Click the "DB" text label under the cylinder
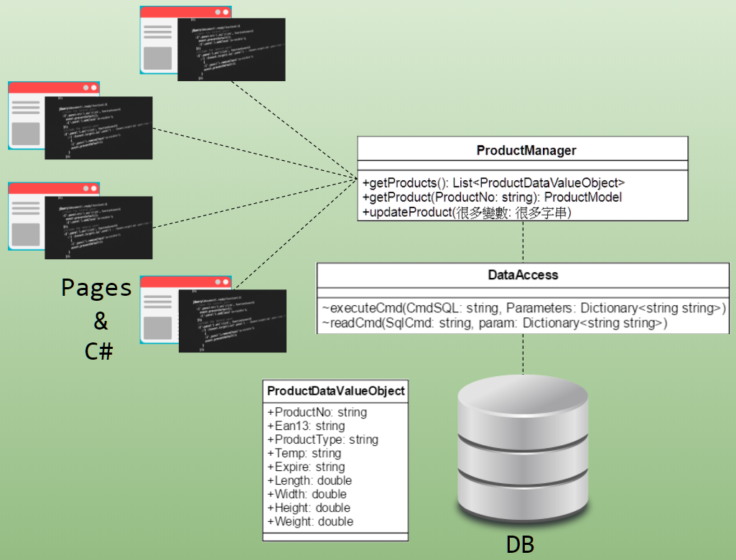Viewport: 736px width, 560px height. pyautogui.click(x=520, y=545)
